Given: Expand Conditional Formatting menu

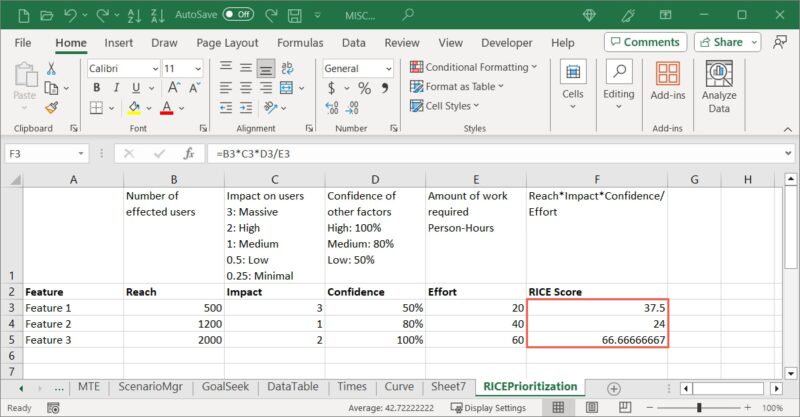Looking at the screenshot, I should coord(474,67).
